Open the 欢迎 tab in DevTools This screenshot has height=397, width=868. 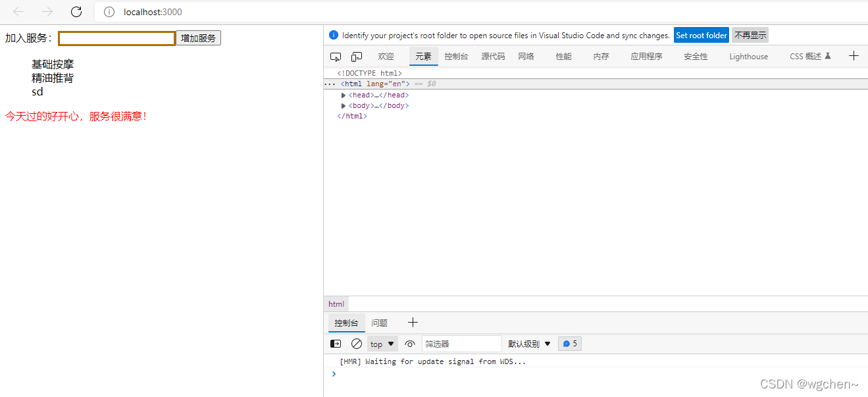[386, 57]
